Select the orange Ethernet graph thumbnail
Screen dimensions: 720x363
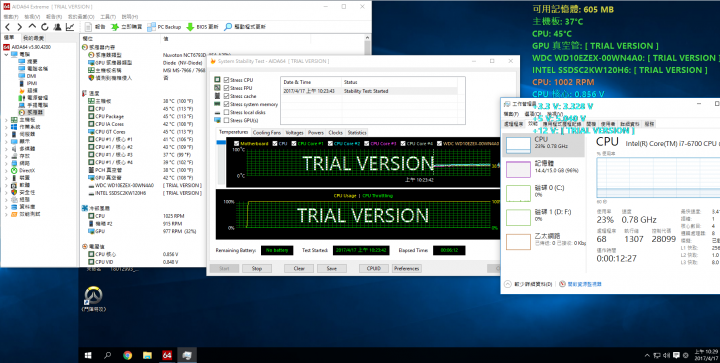(518, 241)
